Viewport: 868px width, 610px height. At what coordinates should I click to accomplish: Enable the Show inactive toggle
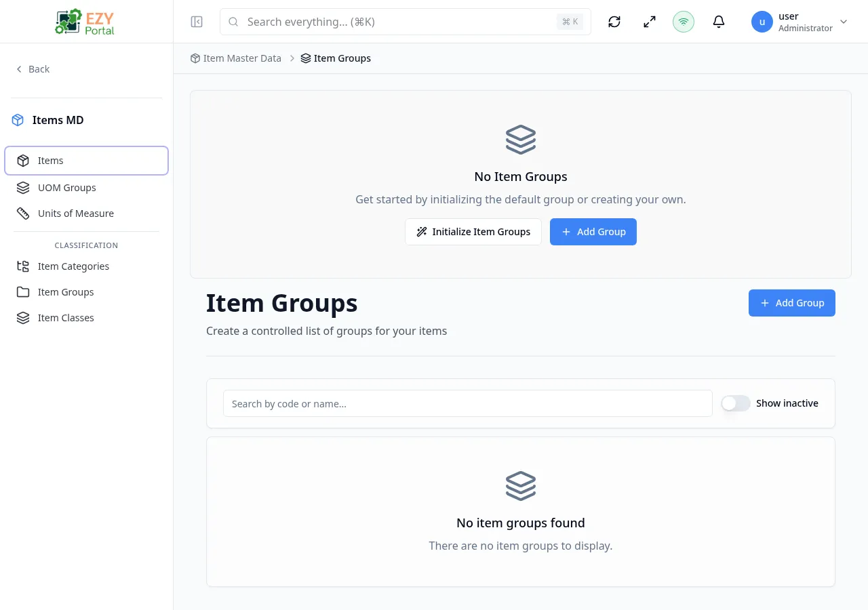tap(735, 403)
